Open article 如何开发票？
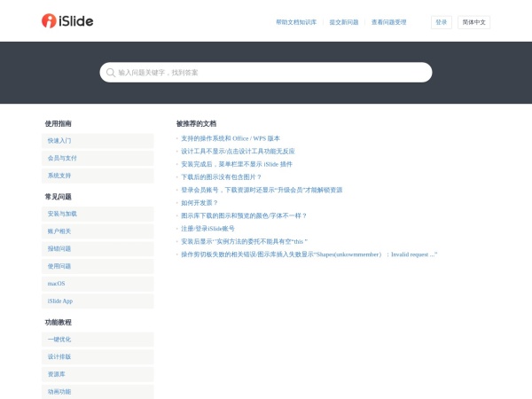 pos(199,203)
